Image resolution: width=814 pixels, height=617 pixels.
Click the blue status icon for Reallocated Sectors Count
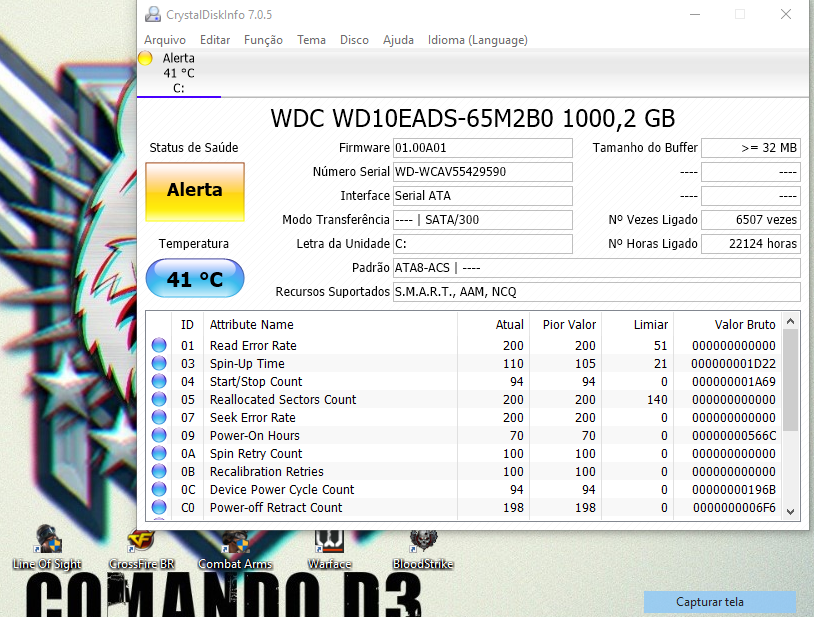pos(159,399)
